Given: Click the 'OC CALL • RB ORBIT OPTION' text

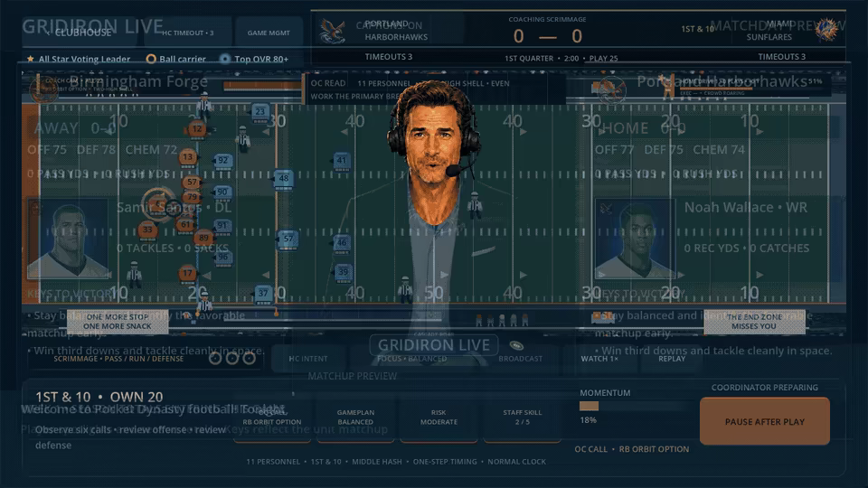Looking at the screenshot, I should tap(632, 449).
